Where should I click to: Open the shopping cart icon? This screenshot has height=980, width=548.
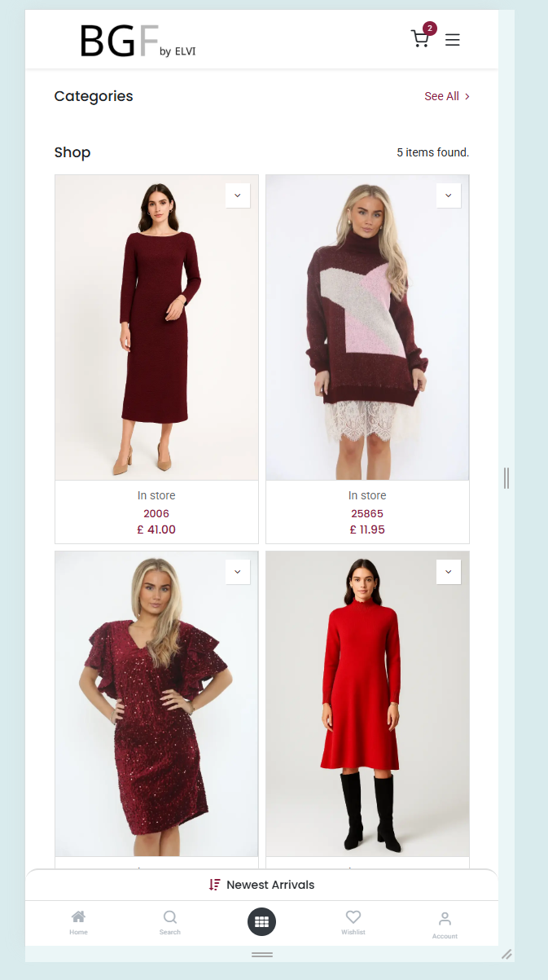[x=420, y=39]
